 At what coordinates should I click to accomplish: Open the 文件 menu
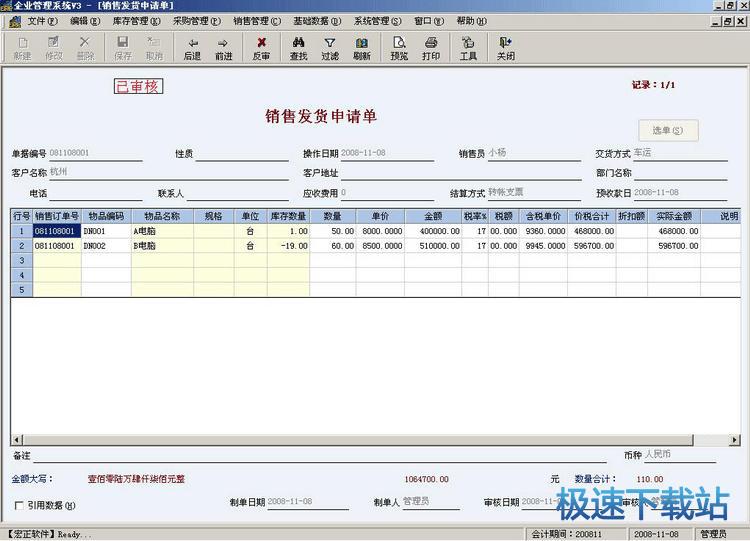click(42, 21)
